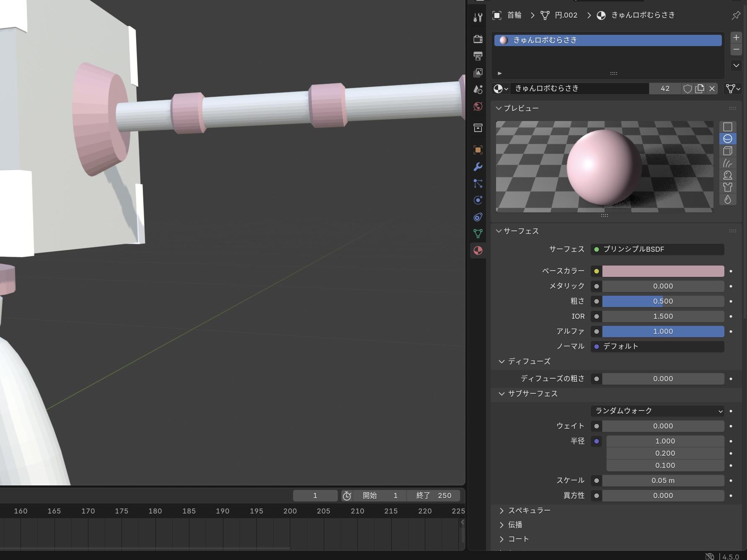
Task: Click the new material duplicate icon
Action: tap(700, 88)
